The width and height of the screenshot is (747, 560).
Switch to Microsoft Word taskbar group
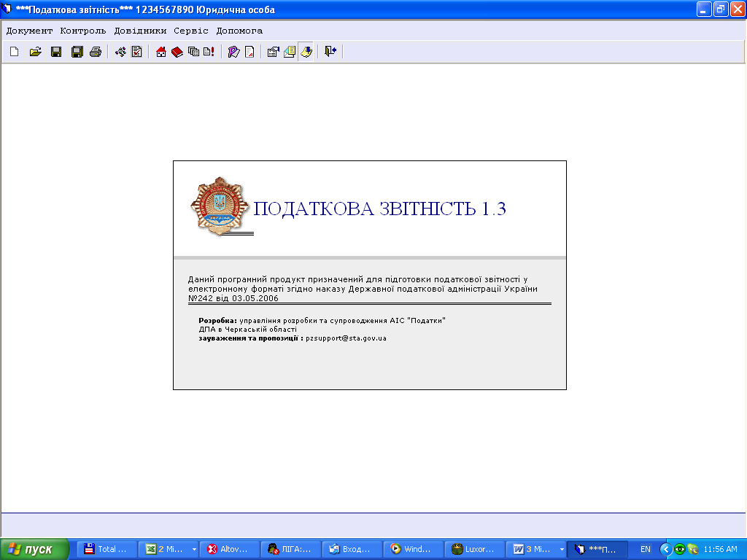click(533, 549)
